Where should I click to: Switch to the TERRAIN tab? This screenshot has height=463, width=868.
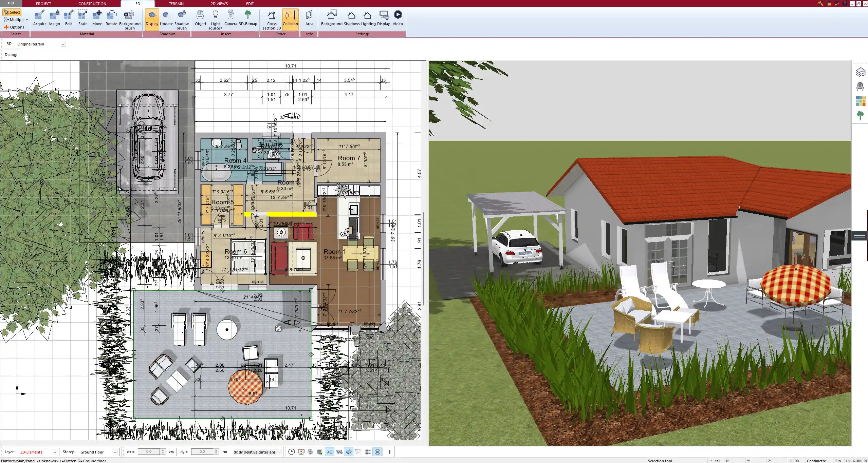(176, 3)
